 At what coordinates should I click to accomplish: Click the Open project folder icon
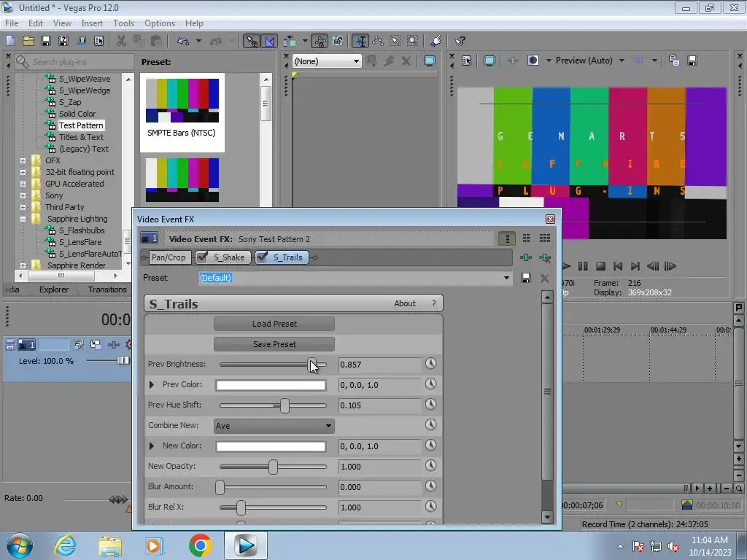click(x=28, y=41)
